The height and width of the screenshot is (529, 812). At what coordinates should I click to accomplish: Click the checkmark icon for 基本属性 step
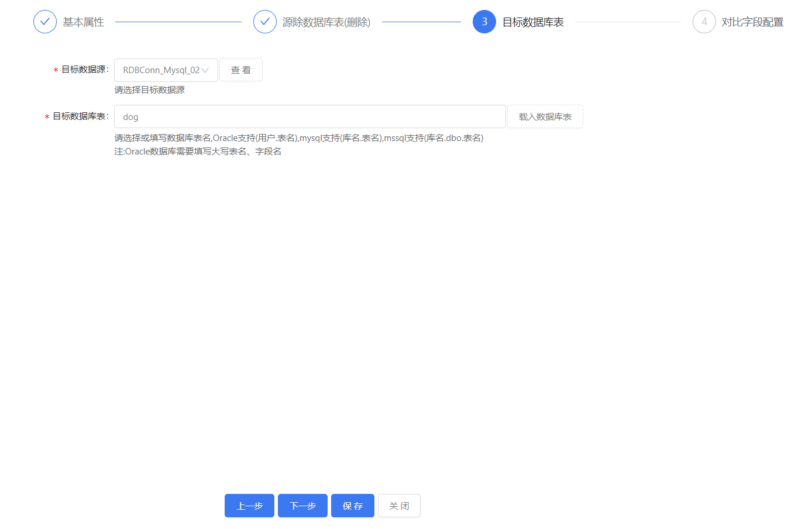point(45,22)
